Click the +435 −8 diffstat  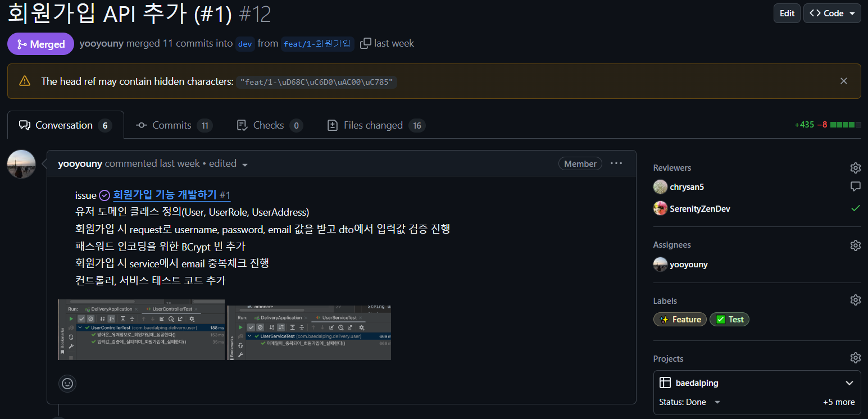828,125
